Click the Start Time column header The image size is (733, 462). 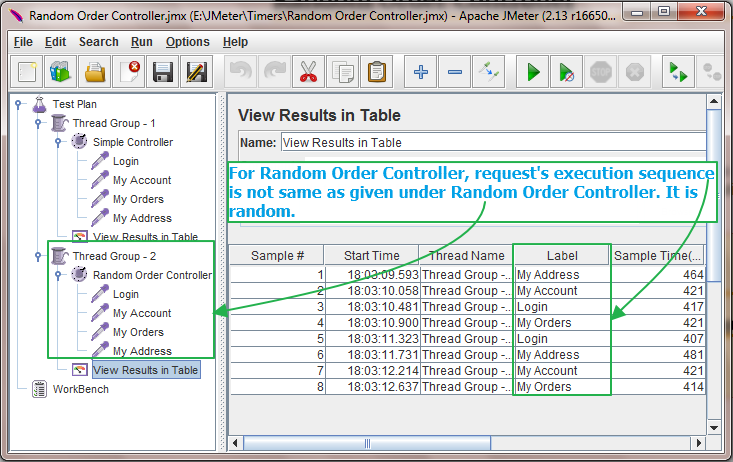tap(372, 256)
